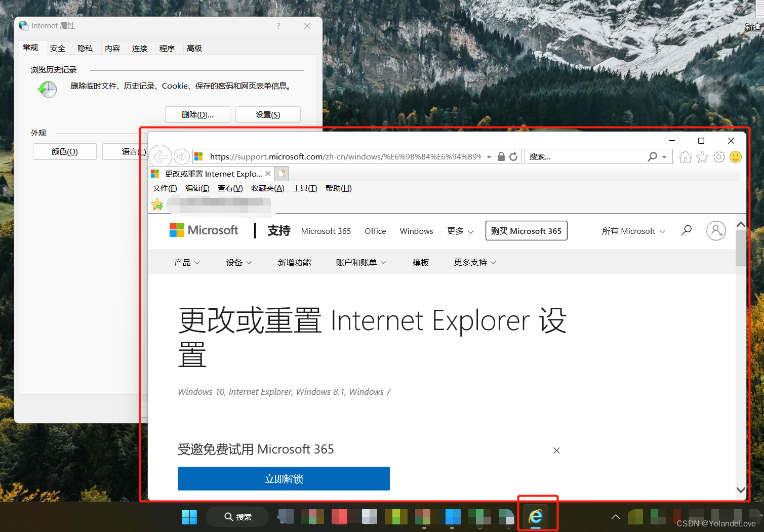Image resolution: width=764 pixels, height=532 pixels.
Task: Click the 设置(S) button
Action: [x=268, y=114]
